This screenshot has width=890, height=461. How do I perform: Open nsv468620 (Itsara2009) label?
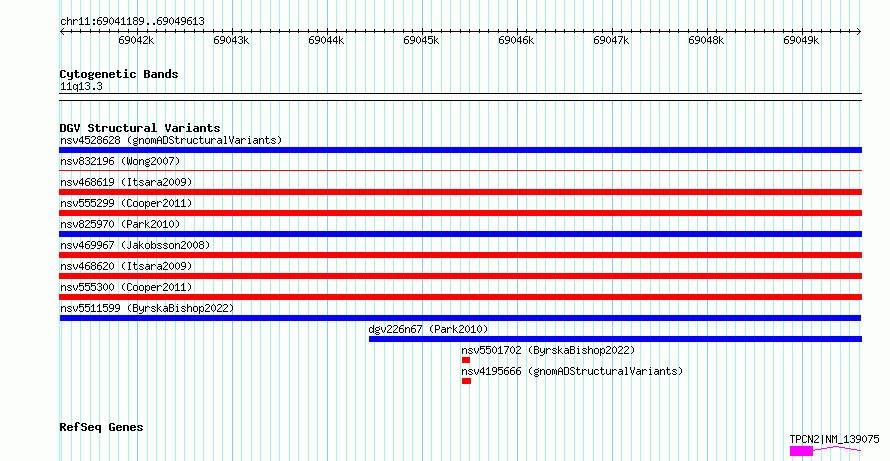126,266
